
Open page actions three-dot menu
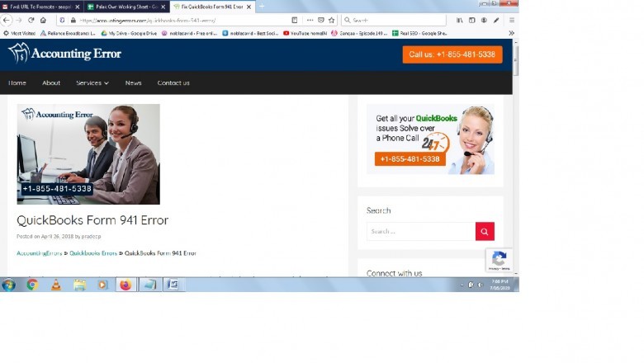pos(310,20)
